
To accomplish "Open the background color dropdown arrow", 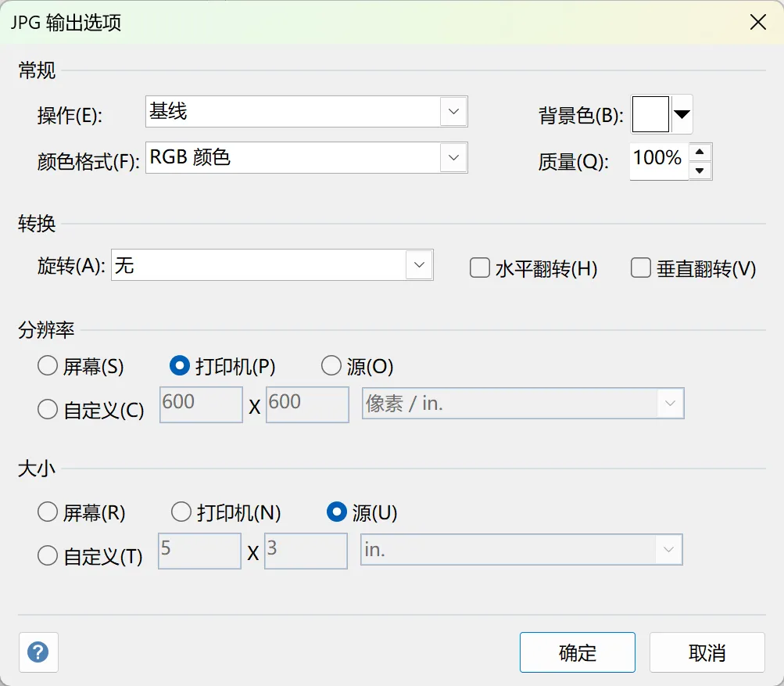I will (x=682, y=115).
